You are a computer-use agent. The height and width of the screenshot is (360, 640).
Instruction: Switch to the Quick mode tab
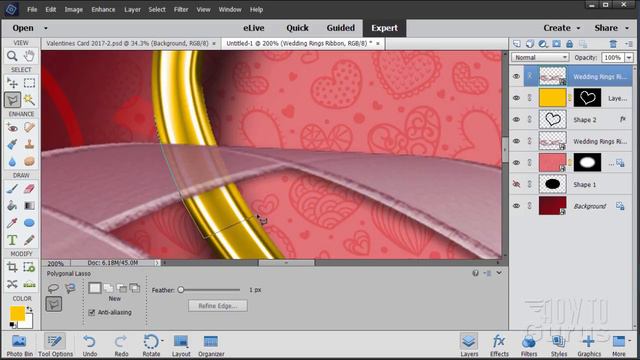(297, 28)
